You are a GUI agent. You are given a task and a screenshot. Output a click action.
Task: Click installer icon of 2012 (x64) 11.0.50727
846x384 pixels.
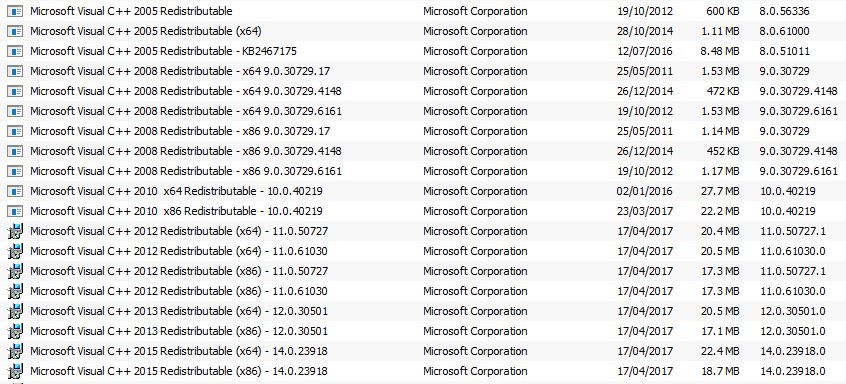tap(15, 231)
